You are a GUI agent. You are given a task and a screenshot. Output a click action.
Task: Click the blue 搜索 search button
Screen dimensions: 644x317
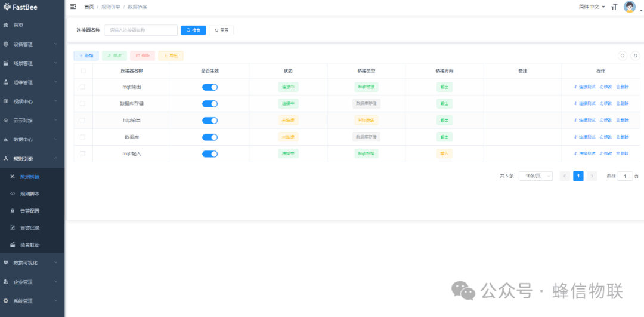click(x=193, y=30)
